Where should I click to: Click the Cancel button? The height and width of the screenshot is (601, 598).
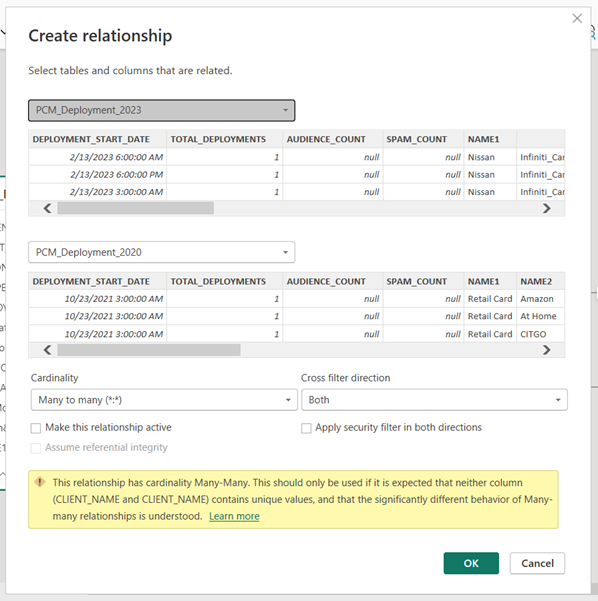[537, 563]
